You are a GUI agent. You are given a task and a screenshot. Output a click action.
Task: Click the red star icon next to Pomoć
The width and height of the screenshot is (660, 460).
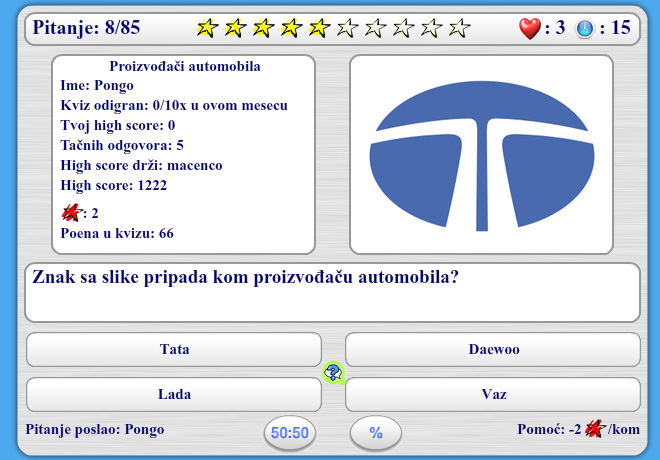pos(595,429)
